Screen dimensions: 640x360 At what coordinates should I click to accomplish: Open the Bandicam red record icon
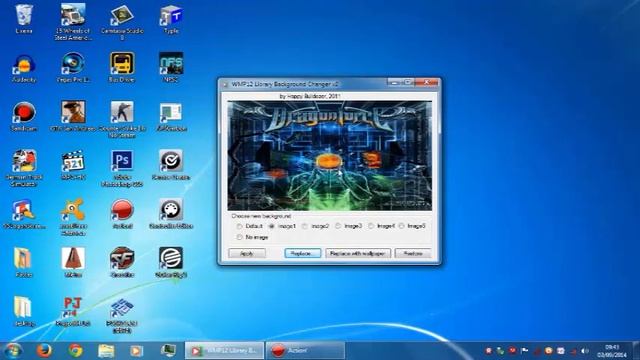(x=24, y=116)
